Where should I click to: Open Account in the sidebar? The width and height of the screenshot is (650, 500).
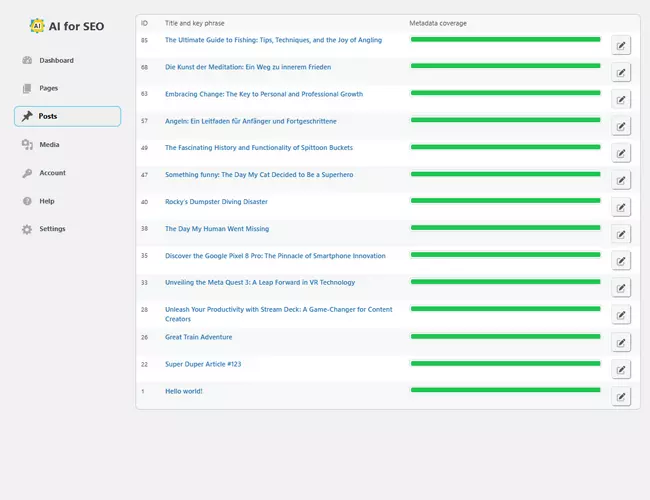(x=52, y=173)
